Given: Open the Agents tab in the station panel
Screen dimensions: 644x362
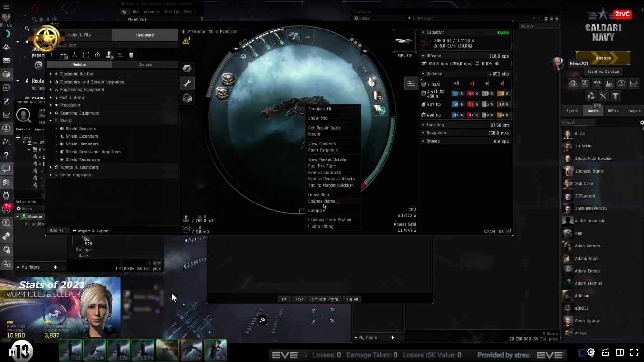Looking at the screenshot, I should 572,111.
